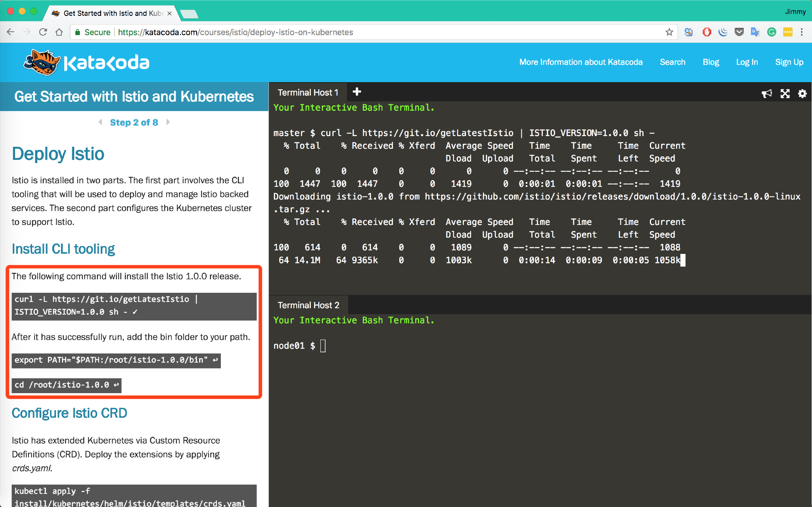Run the export PATH command block
812x507 pixels.
(x=116, y=360)
